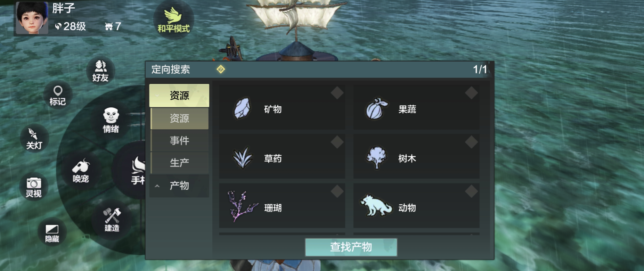
Task: Open the 胖子 player avatar portrait
Action: click(x=32, y=18)
